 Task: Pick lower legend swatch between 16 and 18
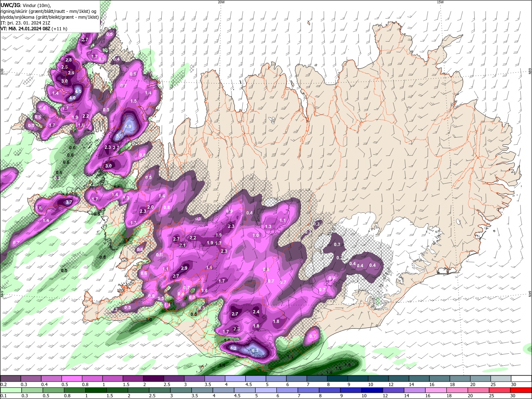point(437,390)
